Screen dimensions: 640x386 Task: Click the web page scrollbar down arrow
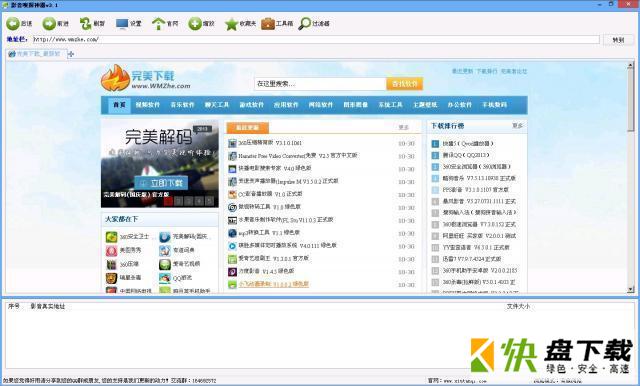(631, 289)
